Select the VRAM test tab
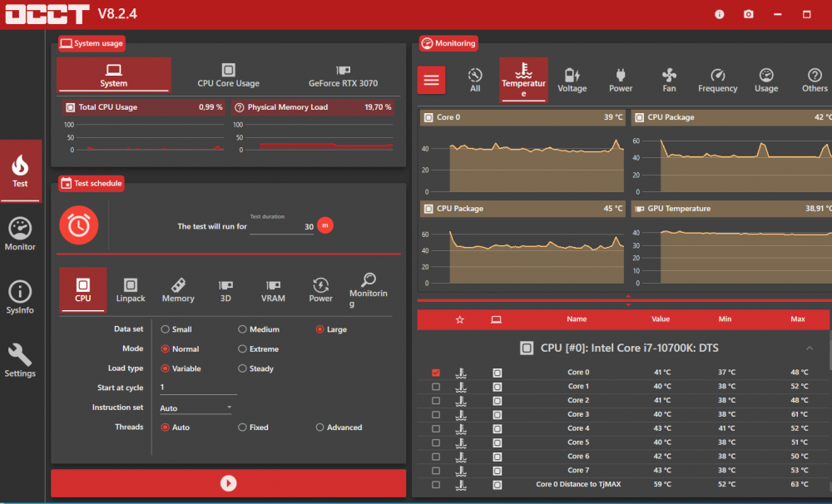Screen dimensions: 832x504 [x=273, y=289]
